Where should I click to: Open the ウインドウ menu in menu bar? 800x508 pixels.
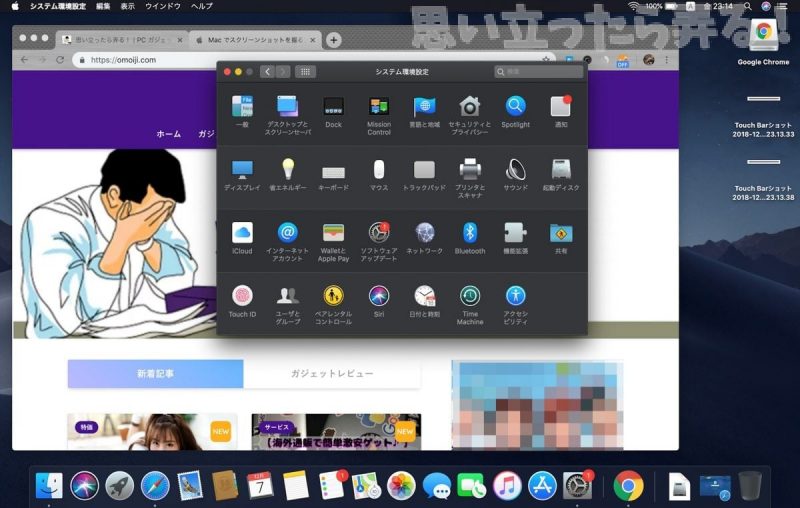163,6
